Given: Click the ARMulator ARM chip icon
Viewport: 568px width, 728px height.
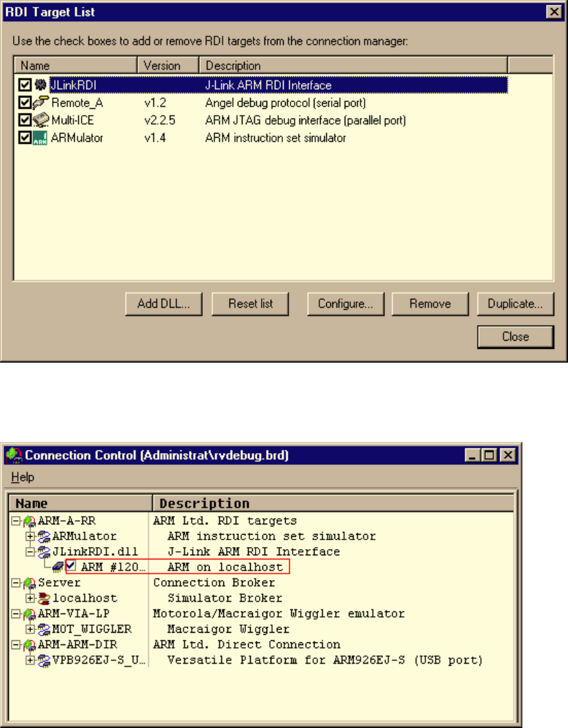Looking at the screenshot, I should pyautogui.click(x=40, y=138).
